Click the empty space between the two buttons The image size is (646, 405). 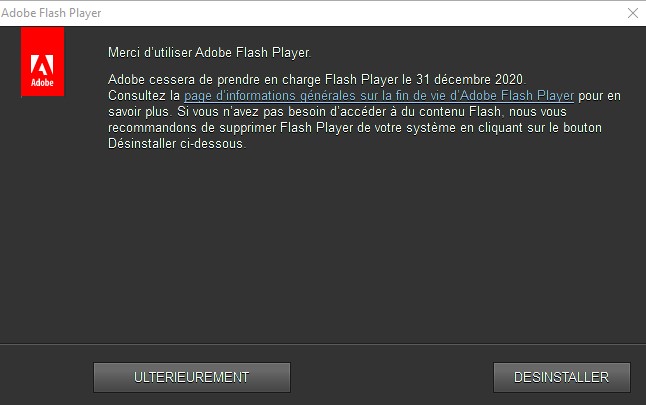(x=392, y=377)
